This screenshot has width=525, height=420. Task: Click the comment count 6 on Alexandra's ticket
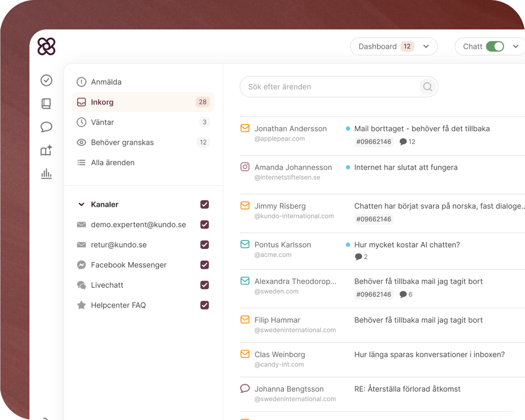(406, 295)
